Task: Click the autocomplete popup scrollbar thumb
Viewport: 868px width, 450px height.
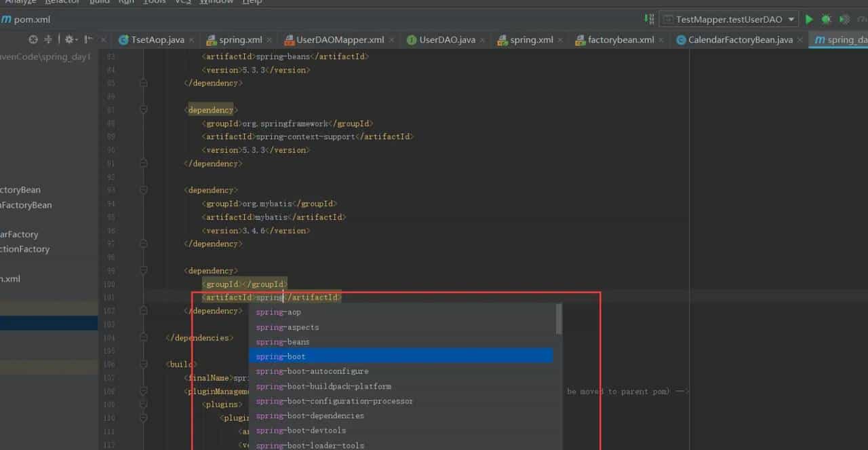Action: (x=559, y=319)
